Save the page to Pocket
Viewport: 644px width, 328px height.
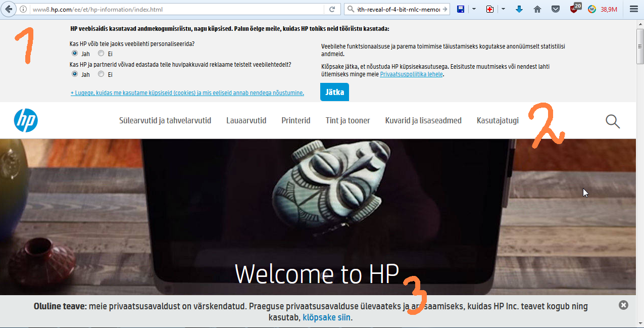coord(555,9)
